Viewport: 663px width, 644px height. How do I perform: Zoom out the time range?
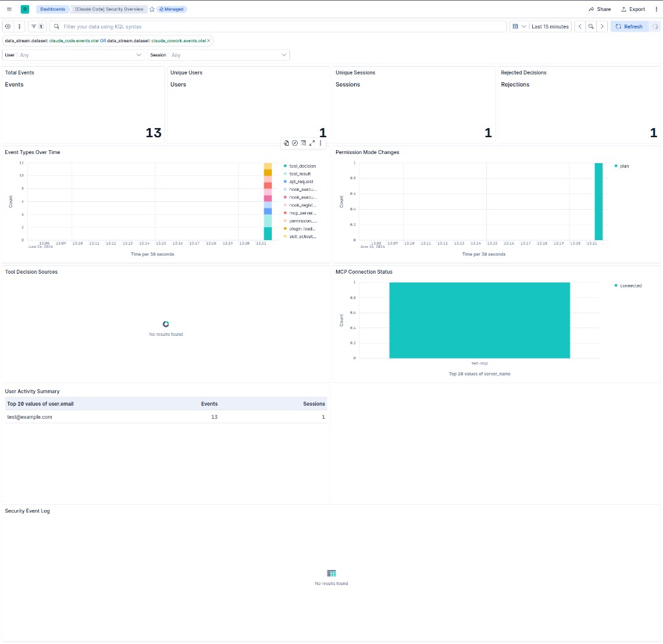coord(591,26)
